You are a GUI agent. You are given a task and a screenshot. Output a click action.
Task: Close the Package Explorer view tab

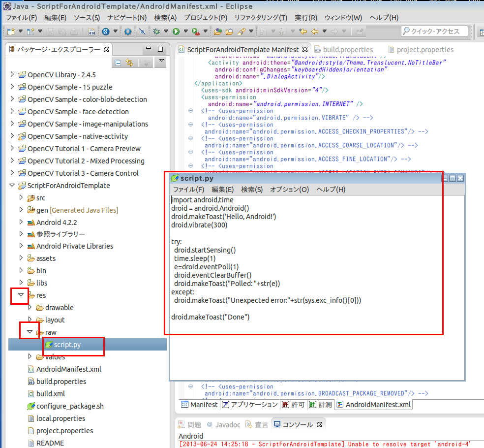point(106,49)
